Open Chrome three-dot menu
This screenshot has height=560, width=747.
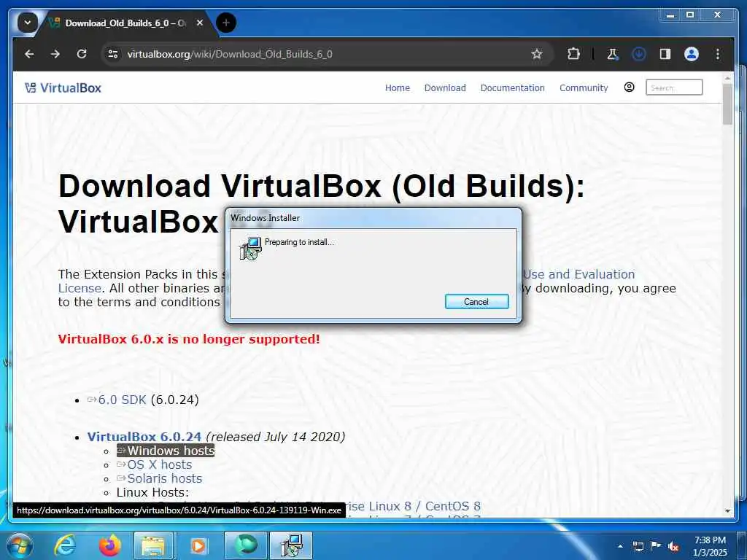[x=718, y=54]
